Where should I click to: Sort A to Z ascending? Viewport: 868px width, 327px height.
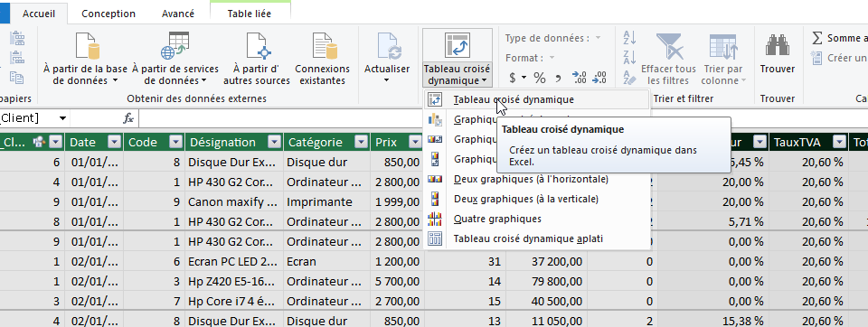(x=629, y=38)
